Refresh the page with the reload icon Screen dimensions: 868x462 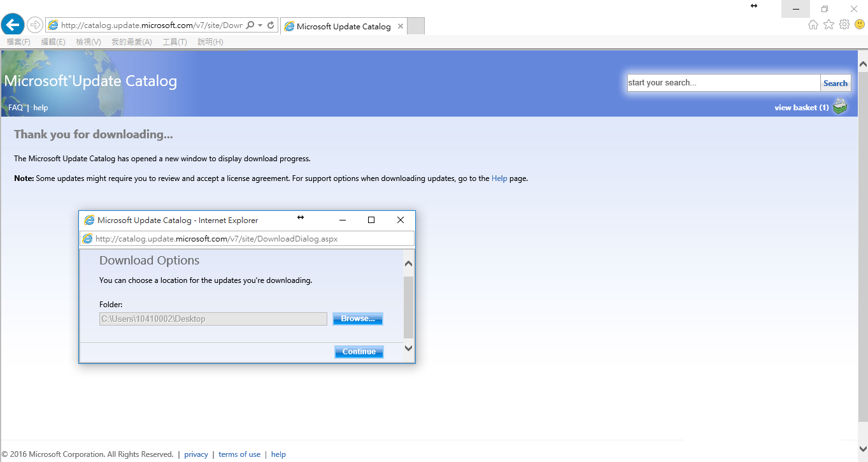pyautogui.click(x=271, y=25)
